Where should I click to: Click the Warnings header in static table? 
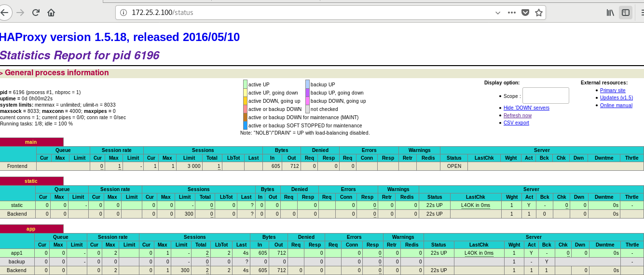pos(398,189)
